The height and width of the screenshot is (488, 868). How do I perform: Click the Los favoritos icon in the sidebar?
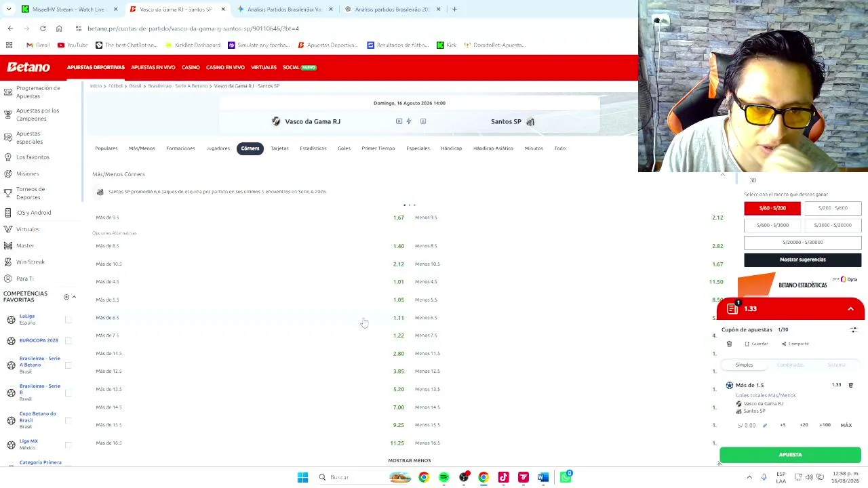click(x=8, y=157)
